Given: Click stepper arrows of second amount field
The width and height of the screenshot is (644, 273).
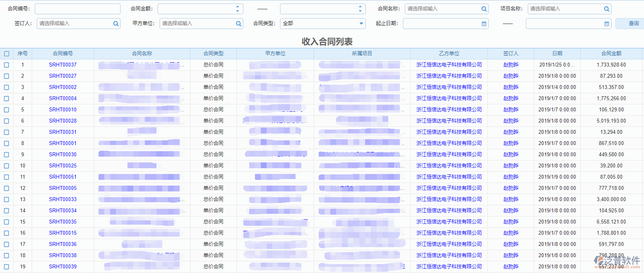Looking at the screenshot, I should (360, 9).
